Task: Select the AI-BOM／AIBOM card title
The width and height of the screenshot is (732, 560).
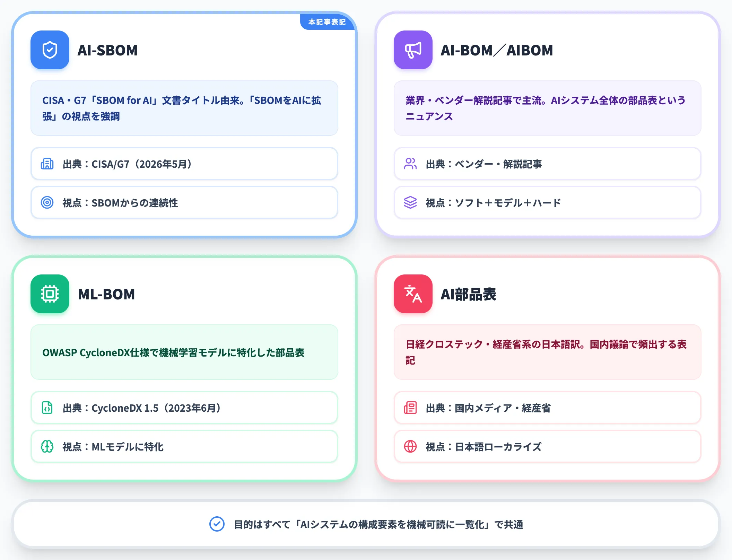Action: tap(497, 50)
